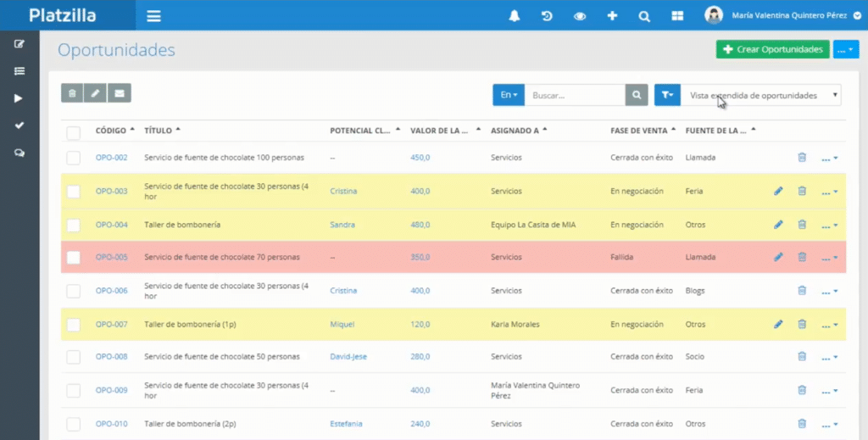Toggle the select-all checkbox in table header

[x=74, y=132]
